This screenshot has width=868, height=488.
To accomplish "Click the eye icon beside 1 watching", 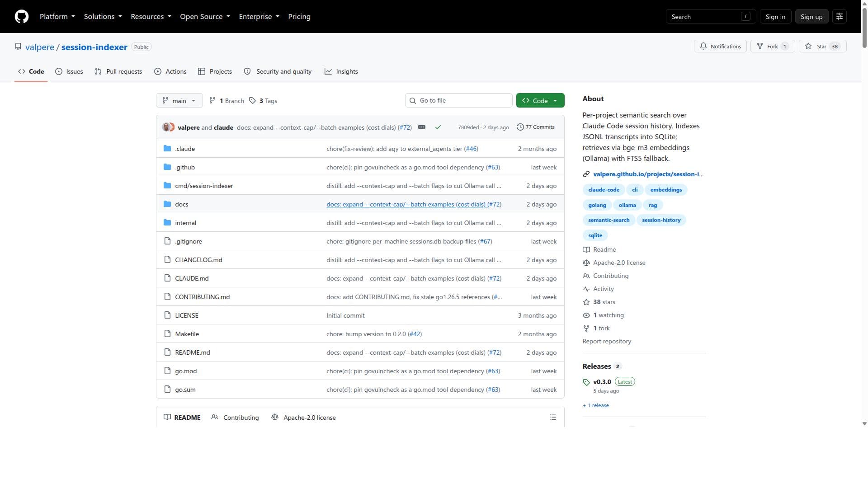I will [x=586, y=315].
